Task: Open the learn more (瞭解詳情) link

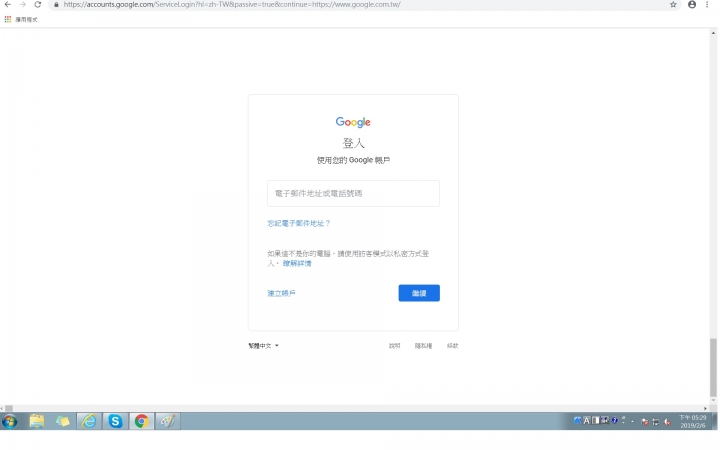Action: (x=297, y=263)
